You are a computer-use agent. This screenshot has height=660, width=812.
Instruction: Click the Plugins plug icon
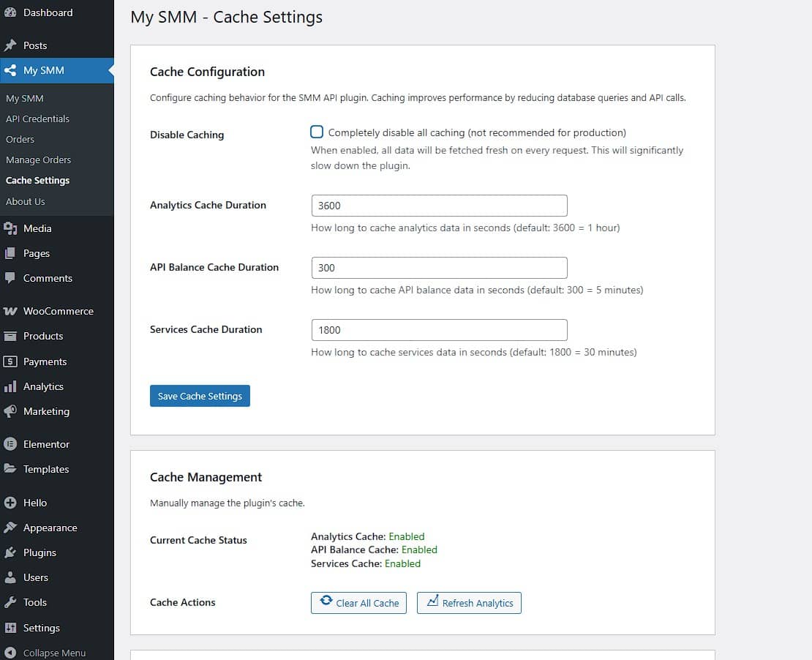pyautogui.click(x=10, y=552)
